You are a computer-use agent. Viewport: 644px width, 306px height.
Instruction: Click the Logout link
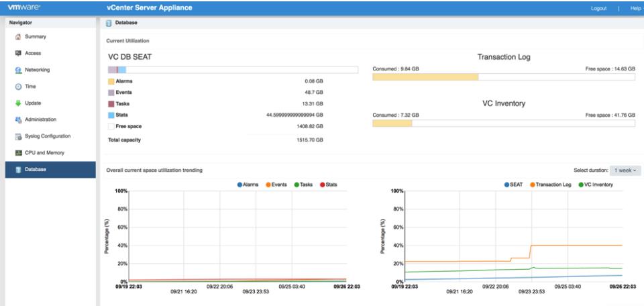(598, 8)
